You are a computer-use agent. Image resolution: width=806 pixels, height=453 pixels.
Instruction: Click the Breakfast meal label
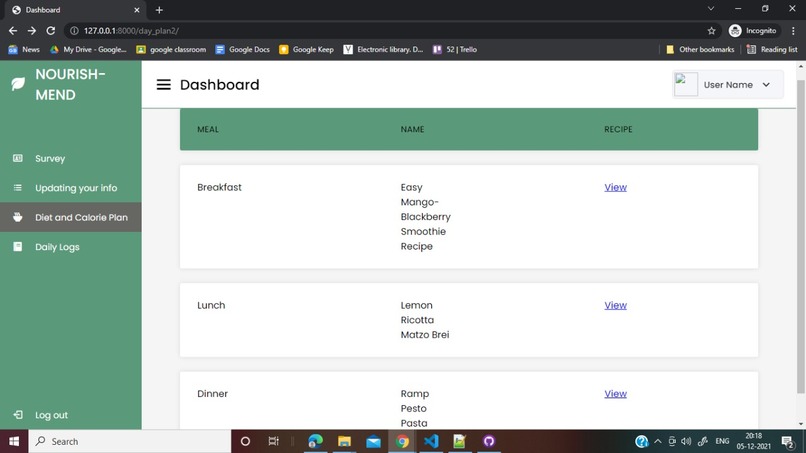[219, 187]
